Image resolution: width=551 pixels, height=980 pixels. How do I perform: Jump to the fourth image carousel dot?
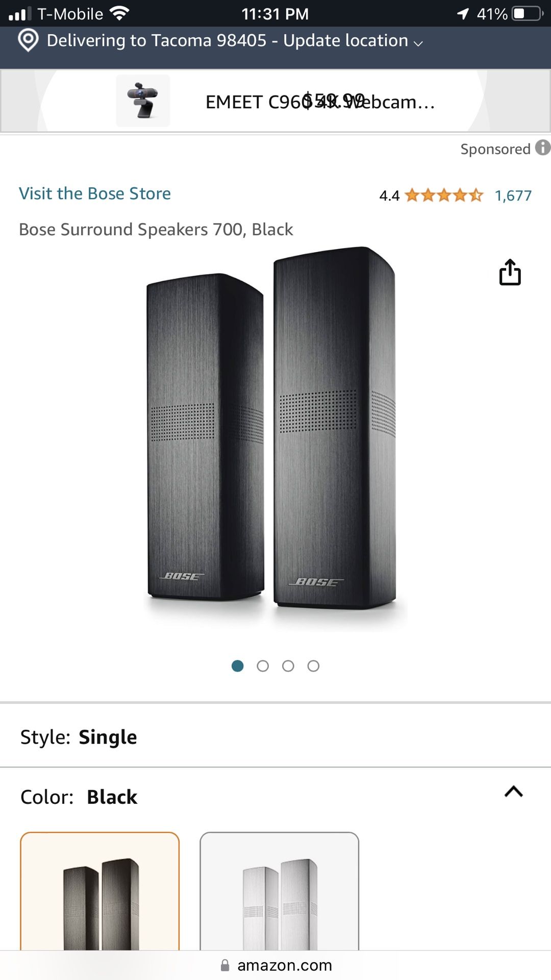click(x=314, y=666)
